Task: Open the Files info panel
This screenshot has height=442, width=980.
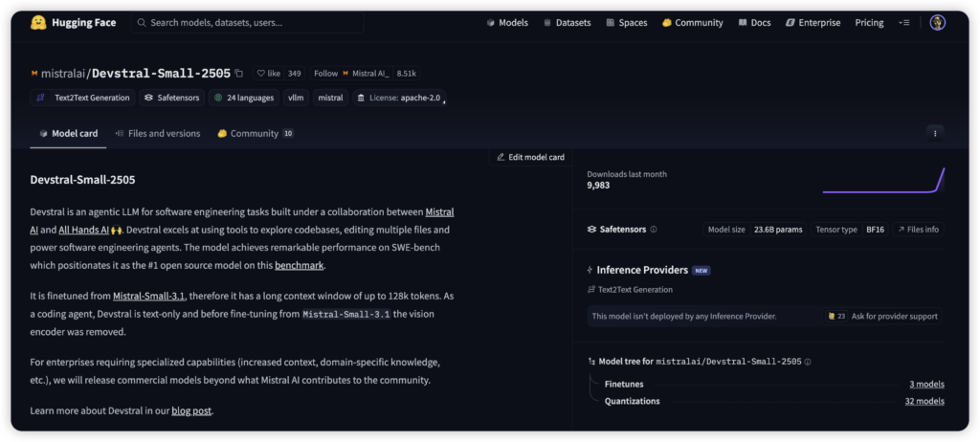Action: (x=918, y=230)
